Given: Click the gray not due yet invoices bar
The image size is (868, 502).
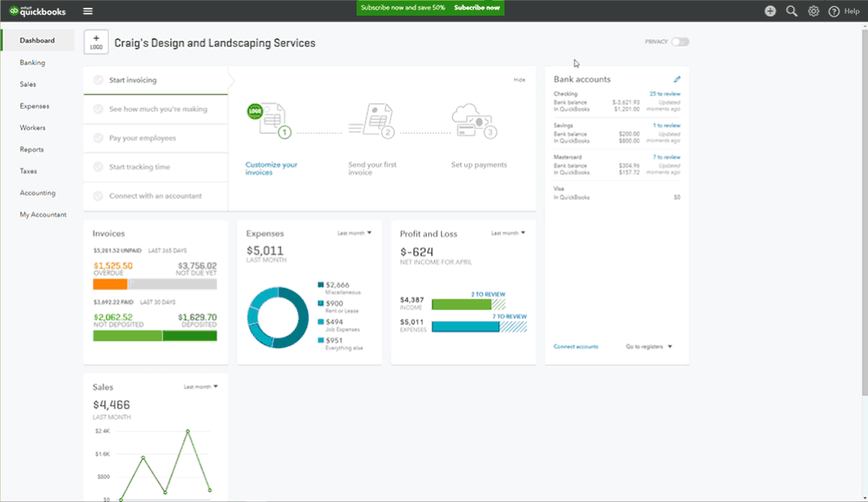Looking at the screenshot, I should [172, 284].
